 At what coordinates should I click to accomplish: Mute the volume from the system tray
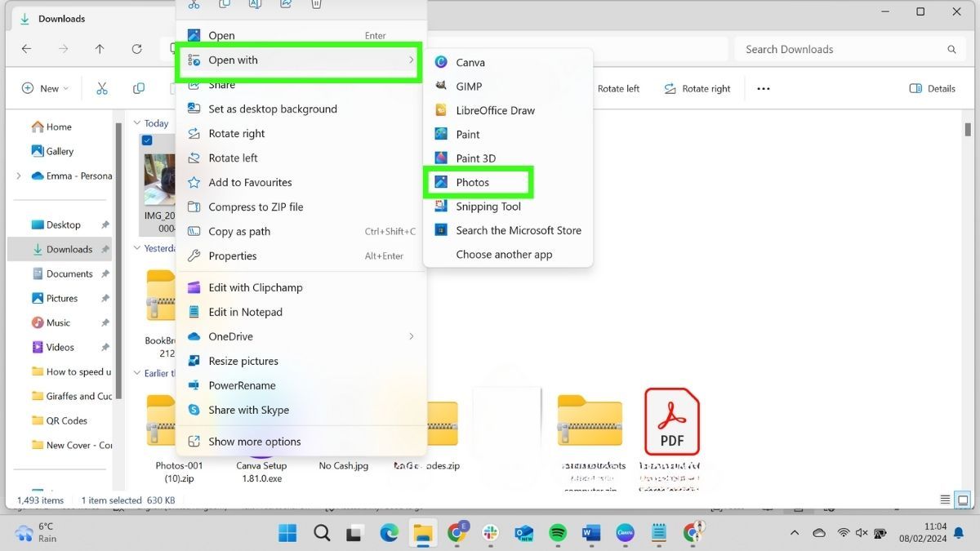862,532
